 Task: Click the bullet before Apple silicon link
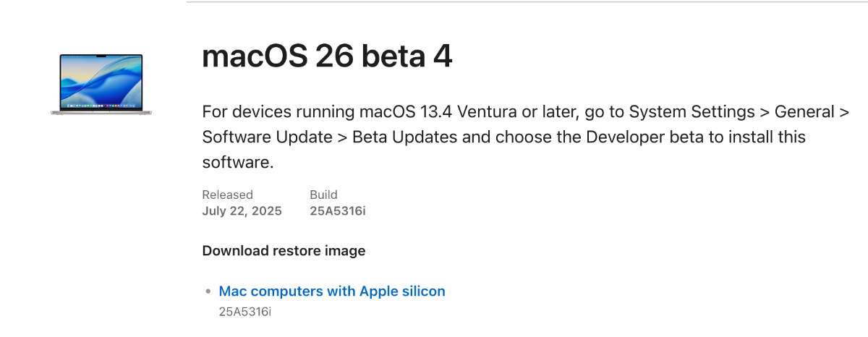tap(208, 292)
